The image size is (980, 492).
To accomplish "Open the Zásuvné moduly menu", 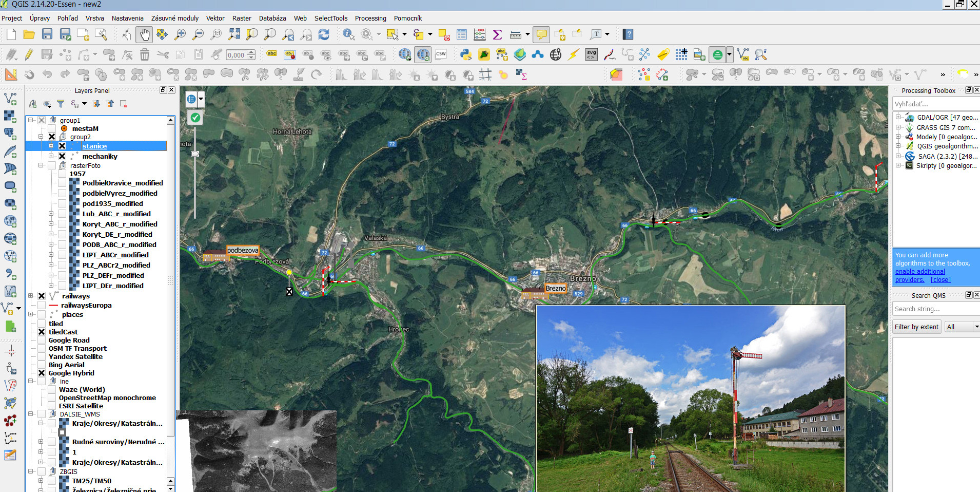I will point(175,18).
